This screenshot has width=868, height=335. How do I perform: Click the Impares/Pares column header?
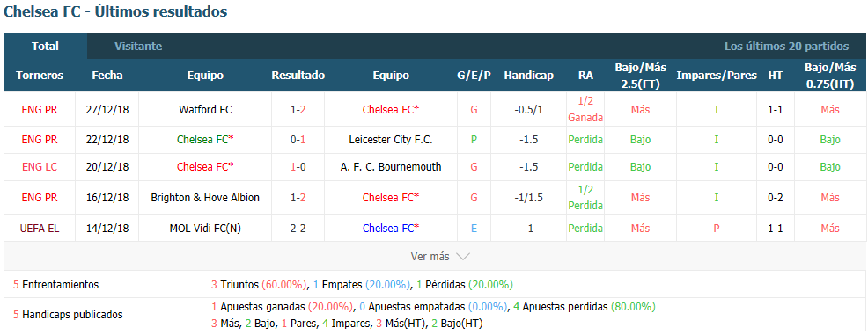click(x=717, y=76)
